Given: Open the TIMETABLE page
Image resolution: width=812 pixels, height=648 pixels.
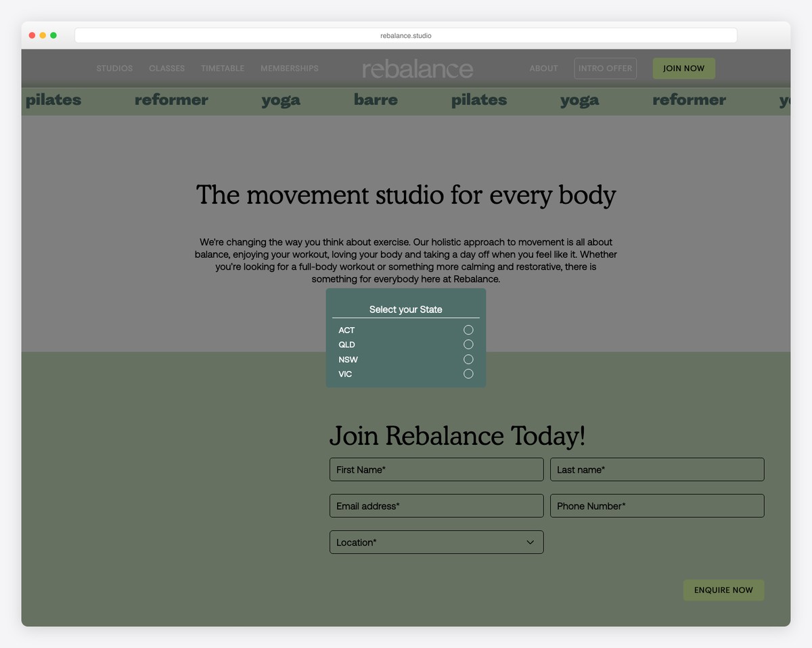Looking at the screenshot, I should [x=222, y=68].
